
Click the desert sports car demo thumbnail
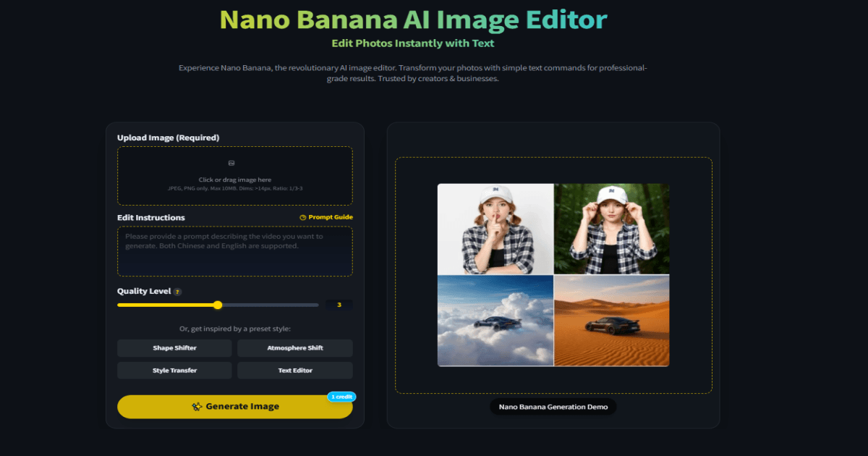coord(610,320)
